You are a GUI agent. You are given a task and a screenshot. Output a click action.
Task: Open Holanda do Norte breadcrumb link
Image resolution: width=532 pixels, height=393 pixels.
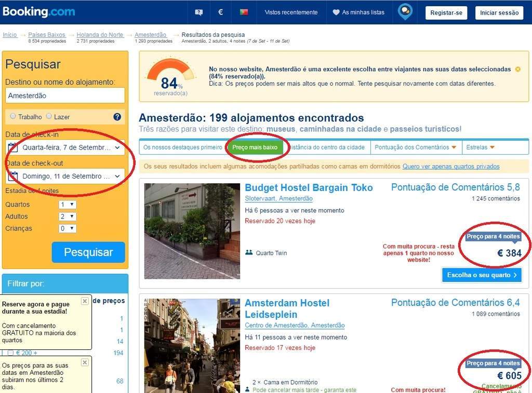tap(100, 35)
